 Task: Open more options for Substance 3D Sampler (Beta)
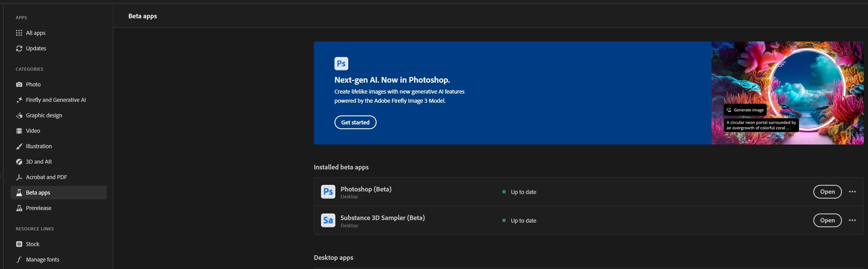(x=852, y=220)
